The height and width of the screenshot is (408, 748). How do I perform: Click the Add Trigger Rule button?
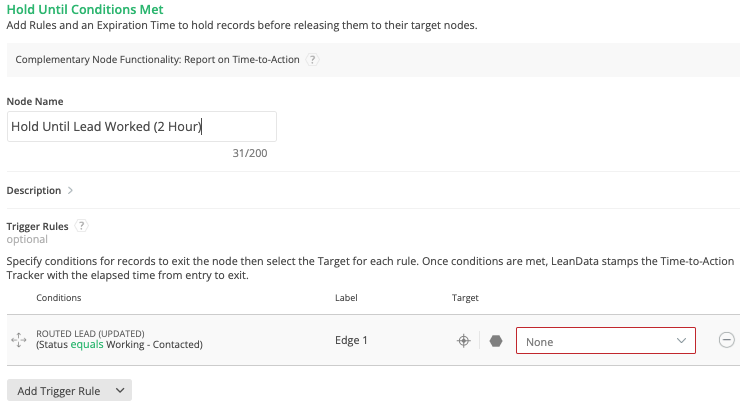[69, 391]
